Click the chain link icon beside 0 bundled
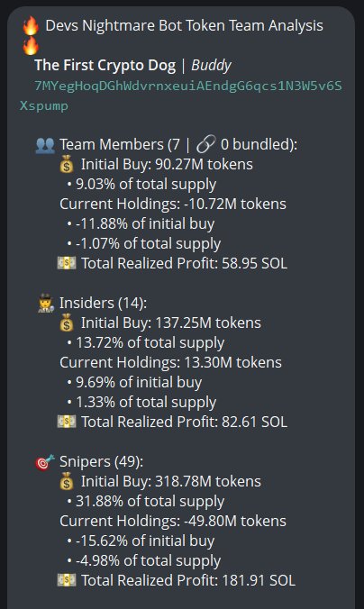Image resolution: width=364 pixels, height=609 pixels. (x=205, y=145)
